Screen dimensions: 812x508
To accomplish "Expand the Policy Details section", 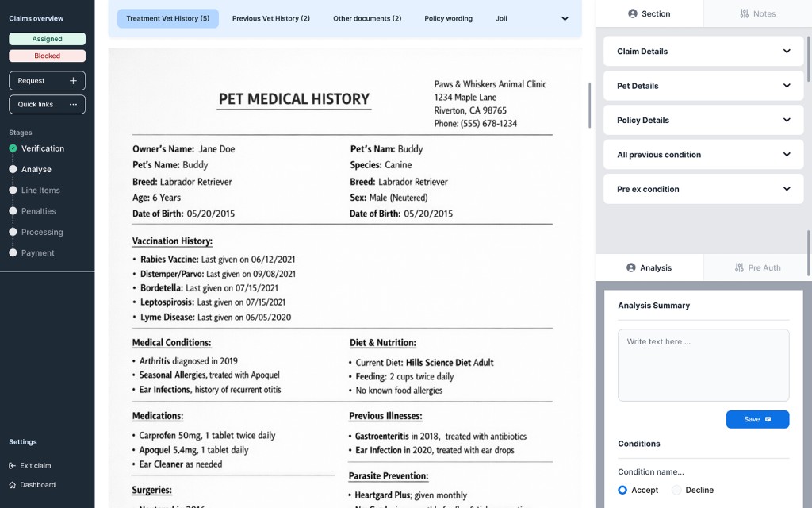I will 703,121.
